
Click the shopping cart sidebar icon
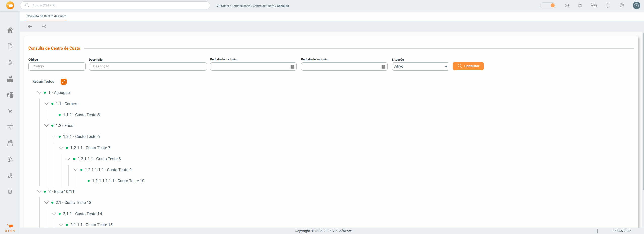[x=10, y=111]
